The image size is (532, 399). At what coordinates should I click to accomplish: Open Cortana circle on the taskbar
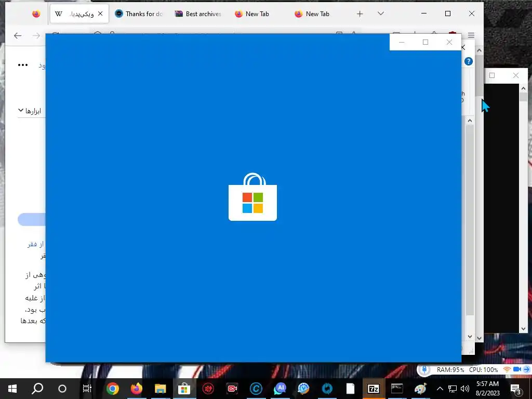click(62, 389)
